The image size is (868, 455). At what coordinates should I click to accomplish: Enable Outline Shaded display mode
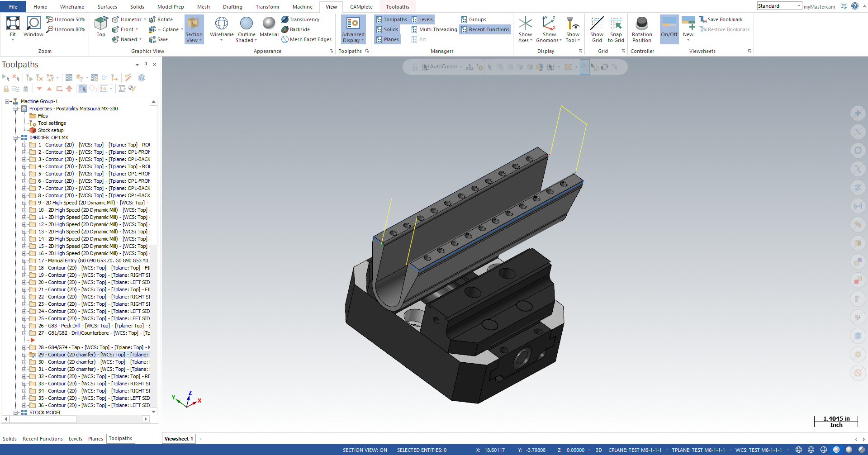coord(247,24)
